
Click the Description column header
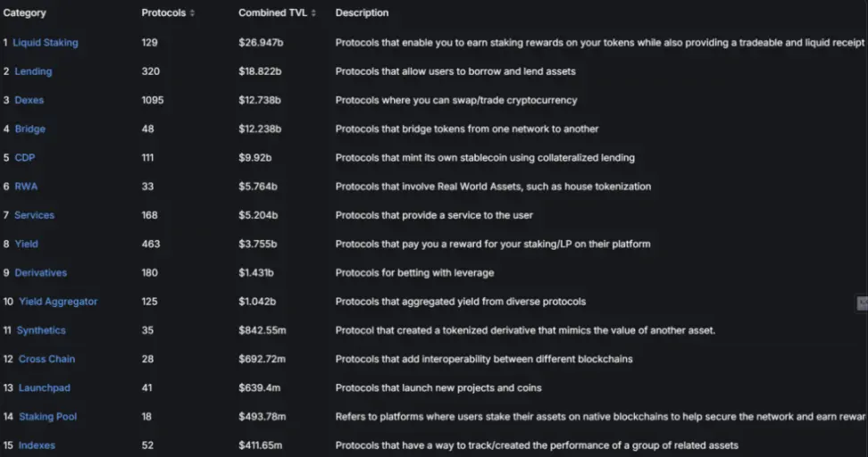coord(362,13)
